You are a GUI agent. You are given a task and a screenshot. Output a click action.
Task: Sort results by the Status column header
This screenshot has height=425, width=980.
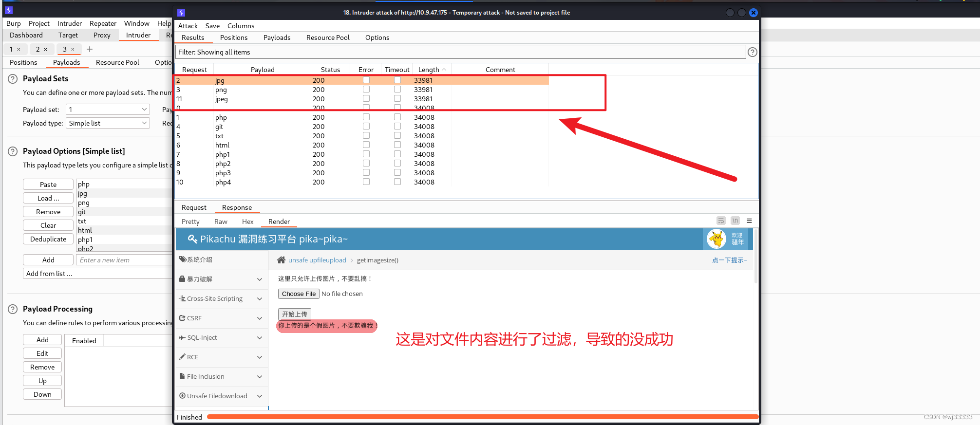330,70
